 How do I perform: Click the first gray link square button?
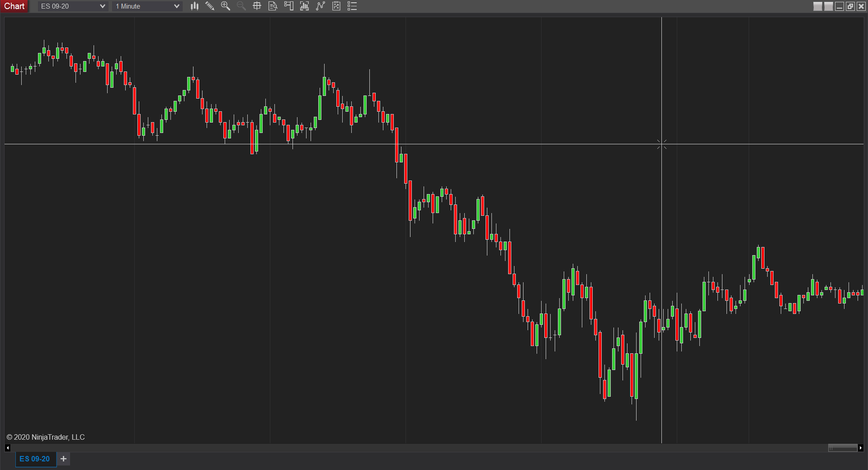818,6
